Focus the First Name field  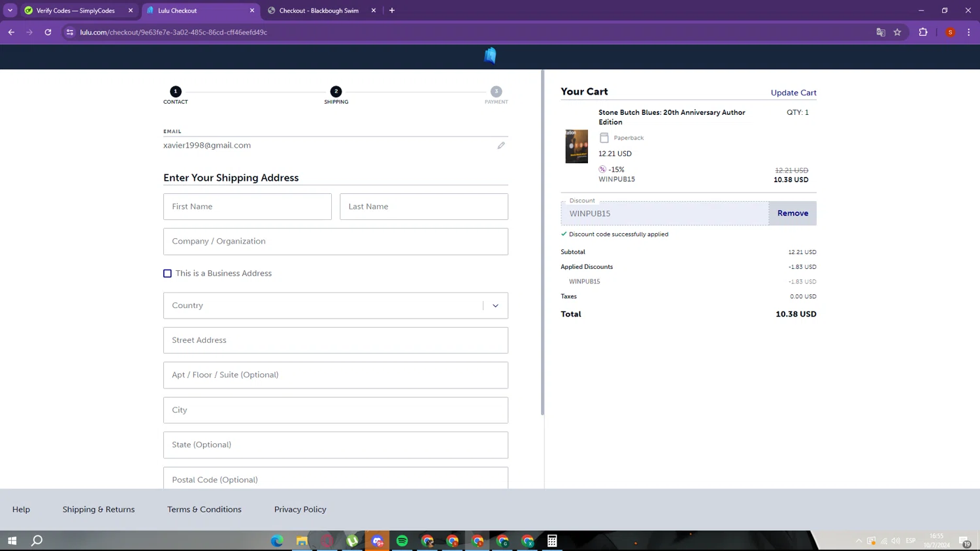[248, 206]
